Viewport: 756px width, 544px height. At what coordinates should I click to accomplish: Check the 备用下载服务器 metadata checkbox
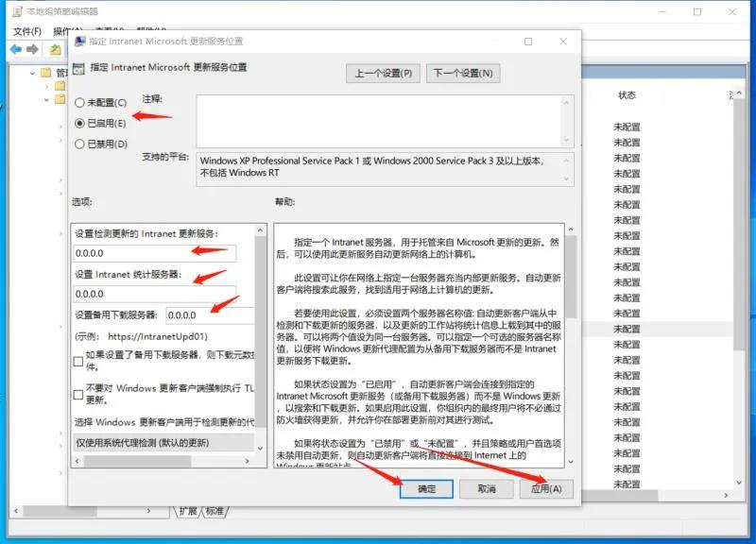tap(78, 363)
